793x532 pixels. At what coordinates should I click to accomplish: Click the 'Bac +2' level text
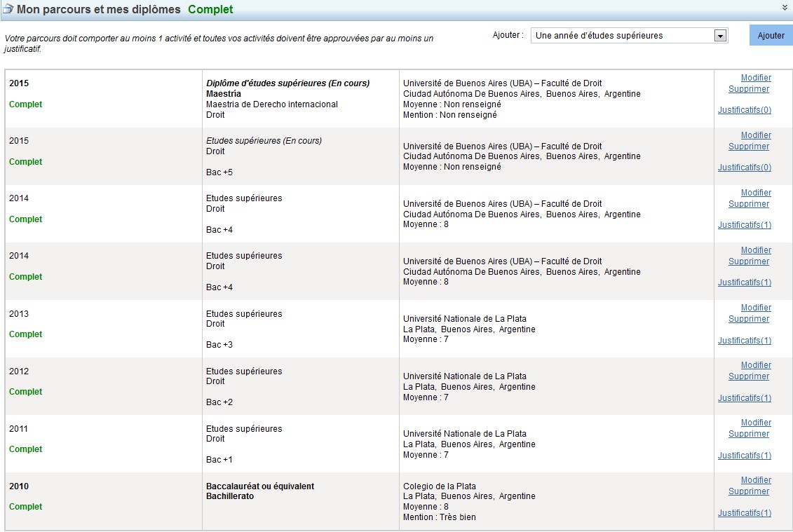pos(219,402)
